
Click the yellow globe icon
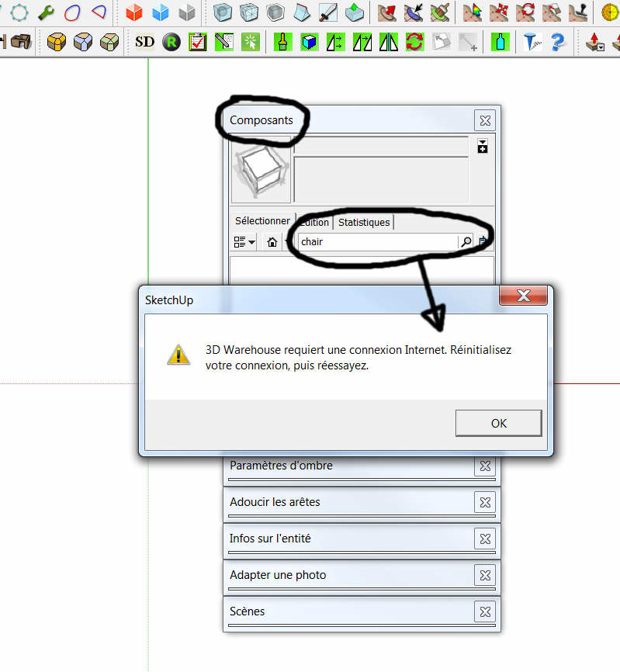611,12
